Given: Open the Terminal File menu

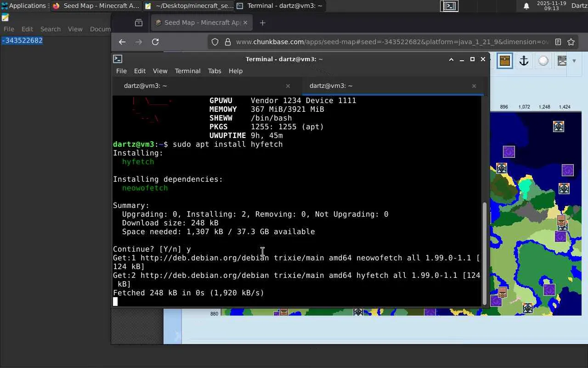Looking at the screenshot, I should tap(121, 71).
